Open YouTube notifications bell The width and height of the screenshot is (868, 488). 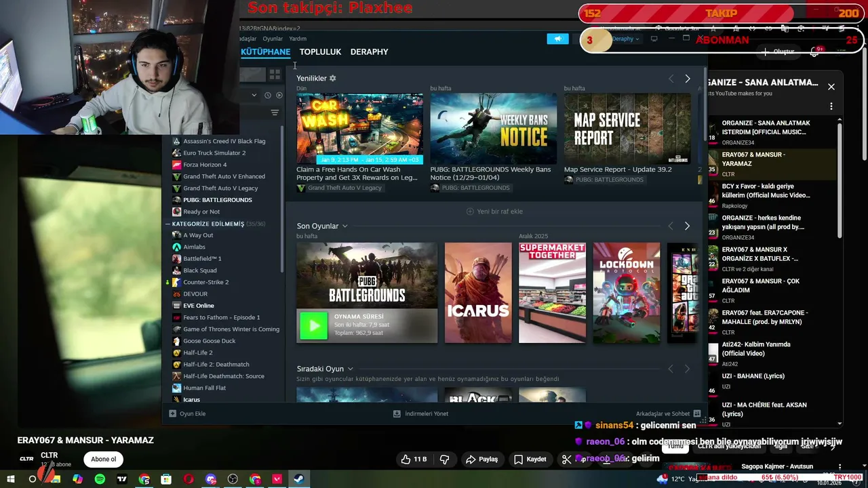point(814,52)
